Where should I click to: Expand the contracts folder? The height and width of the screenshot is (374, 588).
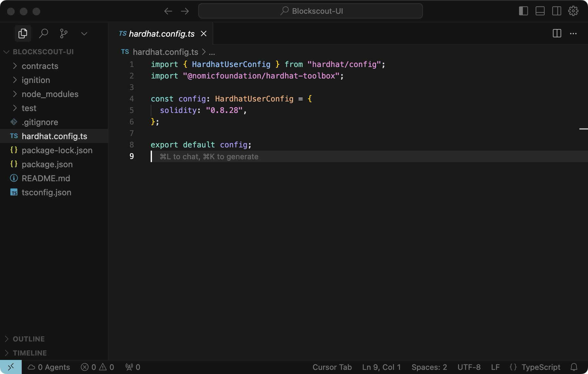click(54, 66)
